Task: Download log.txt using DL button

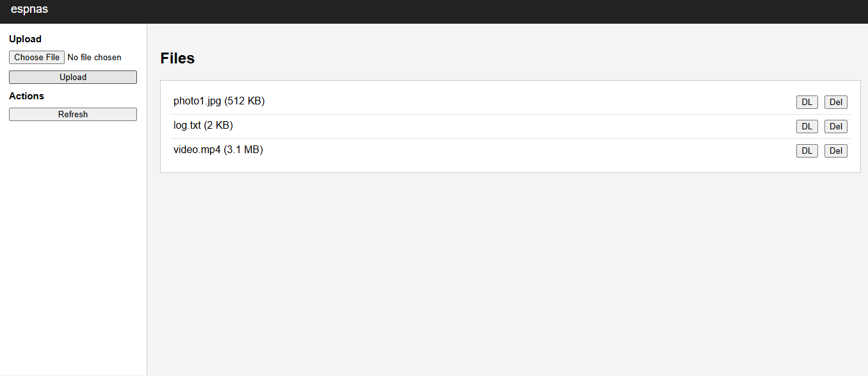Action: coord(807,127)
